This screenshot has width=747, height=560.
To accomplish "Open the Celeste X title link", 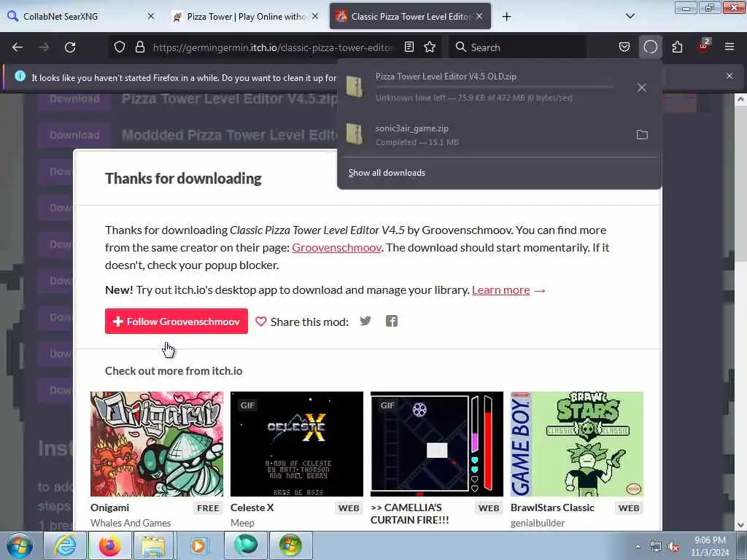I will tap(252, 507).
